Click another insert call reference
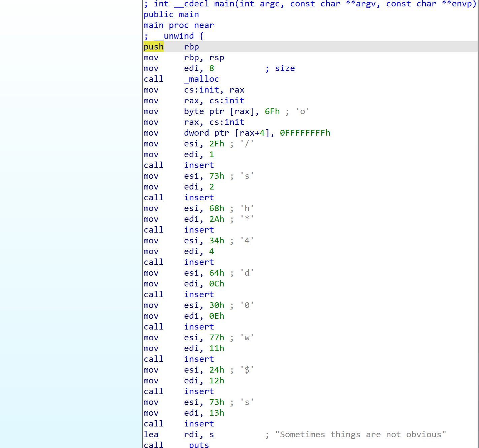The height and width of the screenshot is (448, 479). (199, 197)
